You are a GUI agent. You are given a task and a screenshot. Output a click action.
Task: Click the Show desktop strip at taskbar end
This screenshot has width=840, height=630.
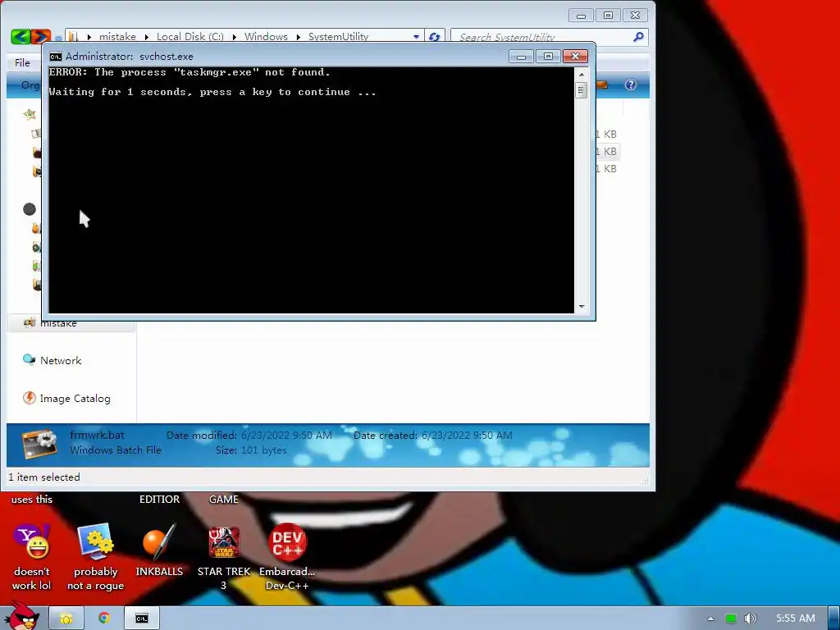click(x=833, y=619)
